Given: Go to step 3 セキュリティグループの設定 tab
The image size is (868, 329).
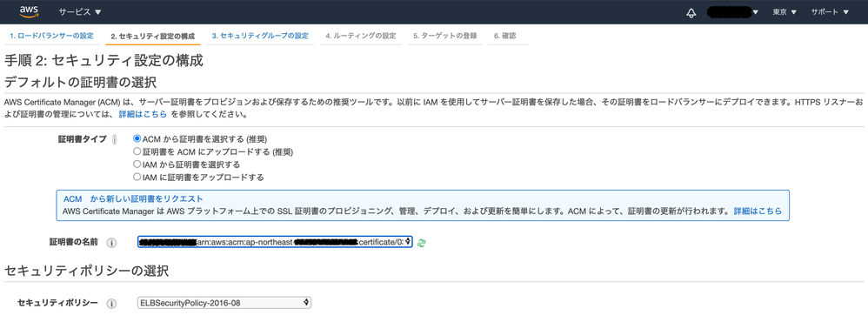Looking at the screenshot, I should tap(260, 36).
